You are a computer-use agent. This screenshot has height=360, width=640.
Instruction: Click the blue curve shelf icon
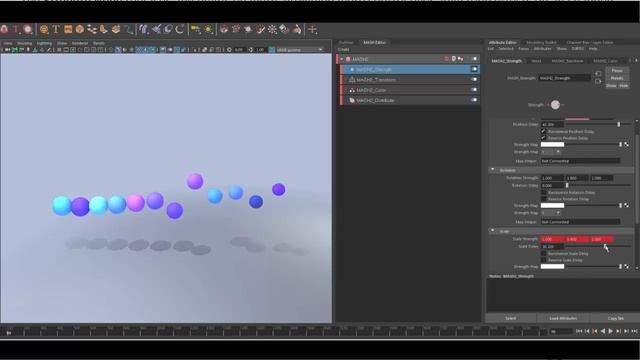pyautogui.click(x=128, y=29)
